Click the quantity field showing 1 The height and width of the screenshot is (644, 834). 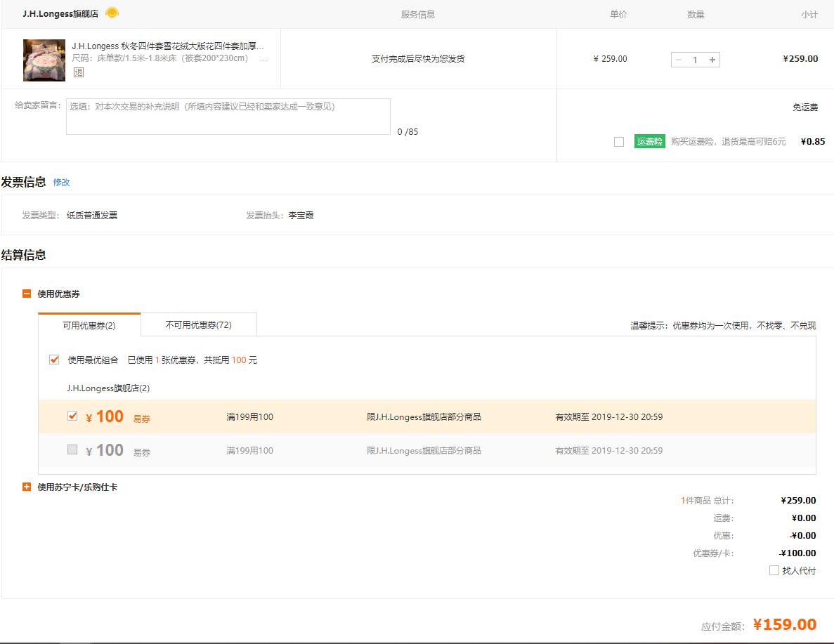[x=695, y=60]
